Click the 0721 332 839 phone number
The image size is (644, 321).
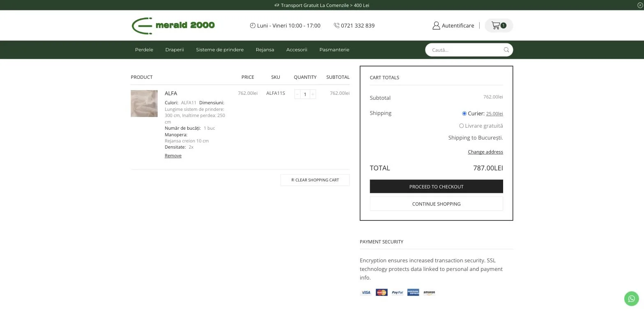click(358, 25)
